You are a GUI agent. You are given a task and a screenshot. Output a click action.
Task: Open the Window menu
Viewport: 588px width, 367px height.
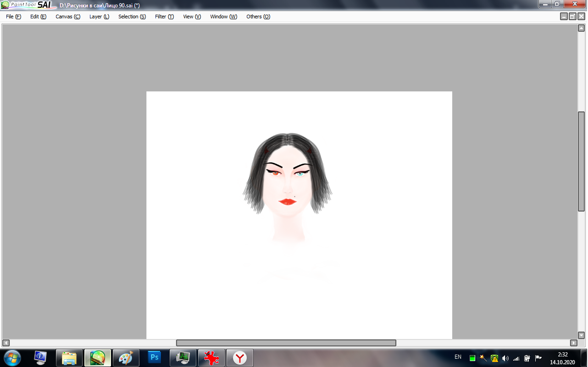(x=223, y=17)
